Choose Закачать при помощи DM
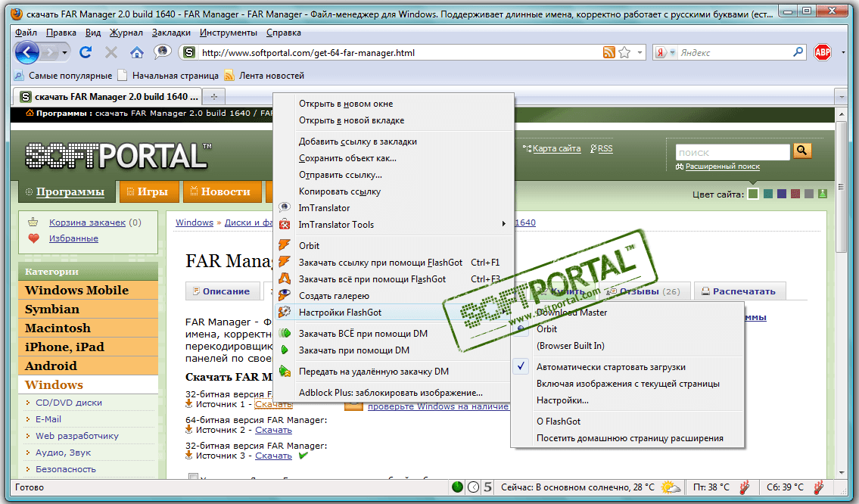 393,350
